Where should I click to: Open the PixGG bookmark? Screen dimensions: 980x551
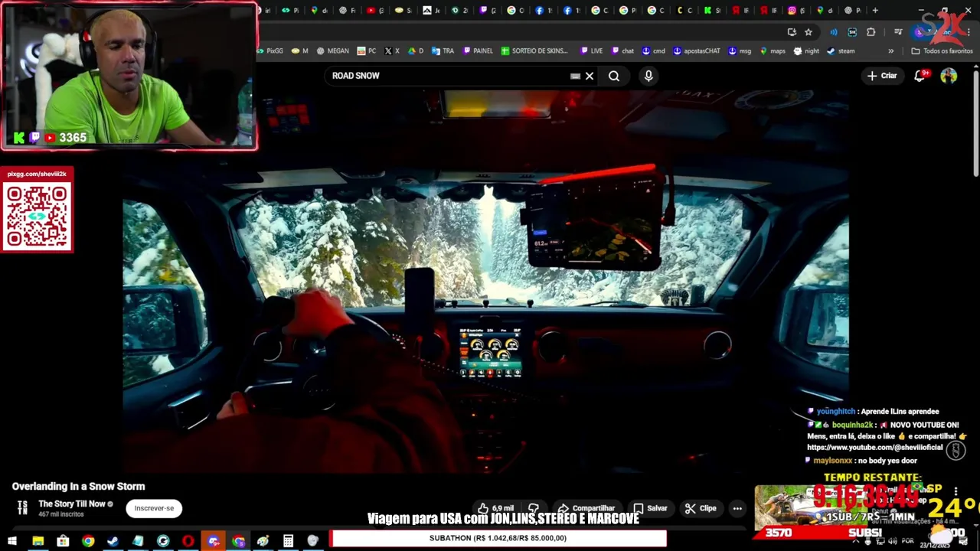coord(270,51)
